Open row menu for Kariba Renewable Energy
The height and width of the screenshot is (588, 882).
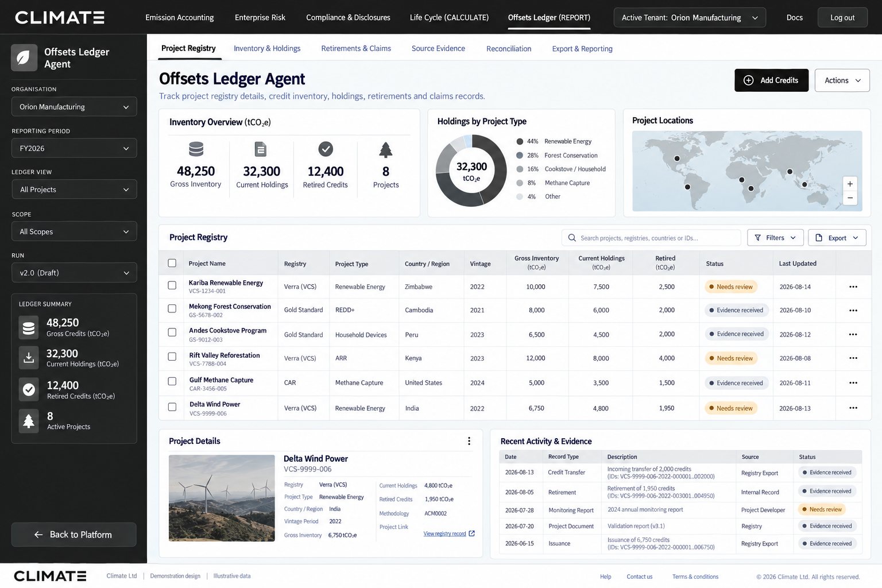pos(853,287)
